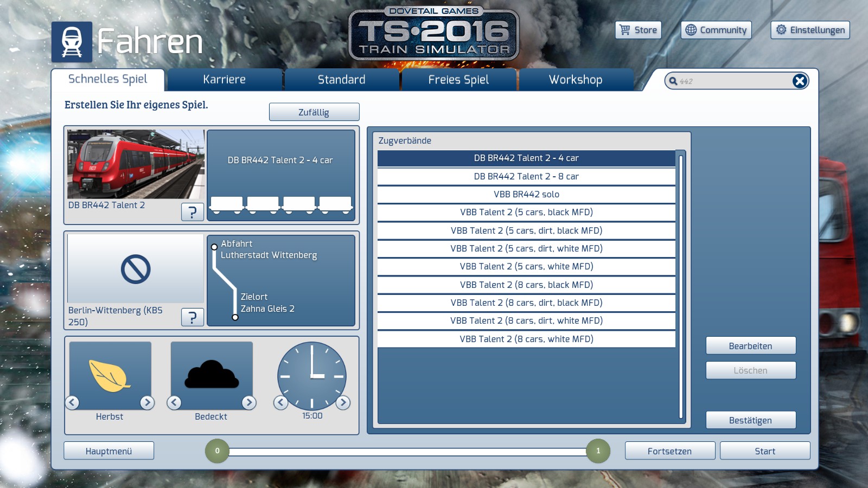Click the Zugverbände list scrollbar
The width and height of the screenshot is (868, 488).
(x=681, y=287)
